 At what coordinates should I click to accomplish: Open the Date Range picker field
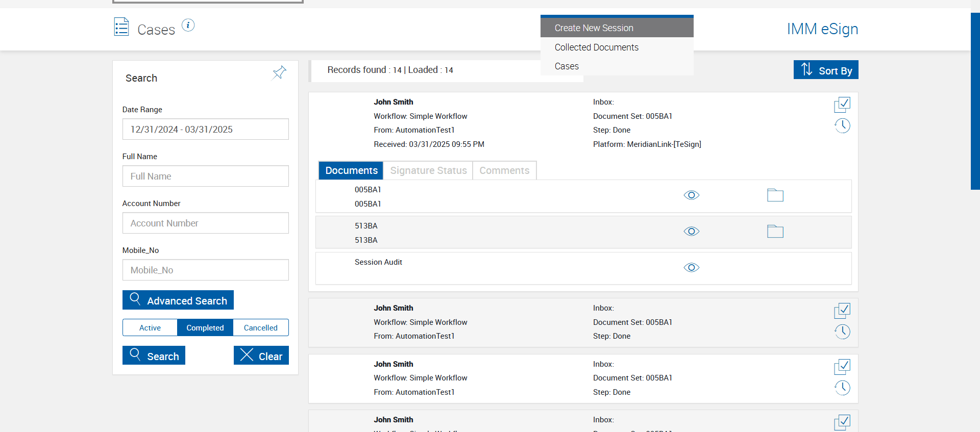(205, 130)
